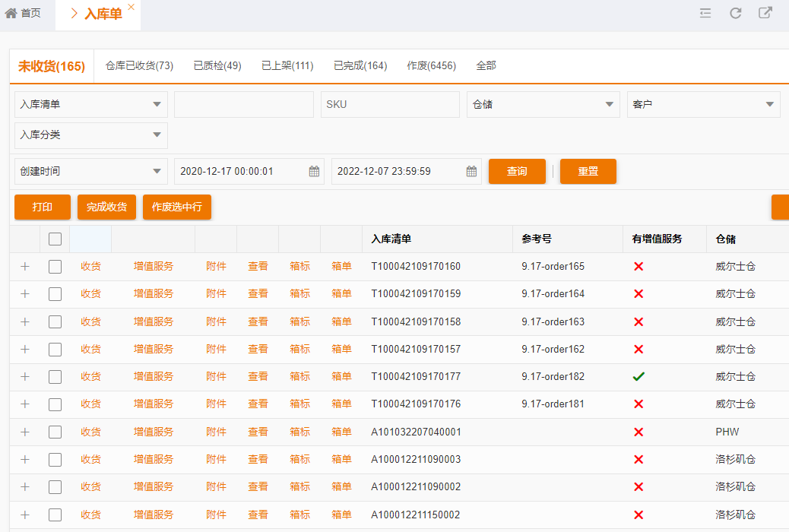Click the 打印 print button
The image size is (789, 532).
[x=43, y=207]
